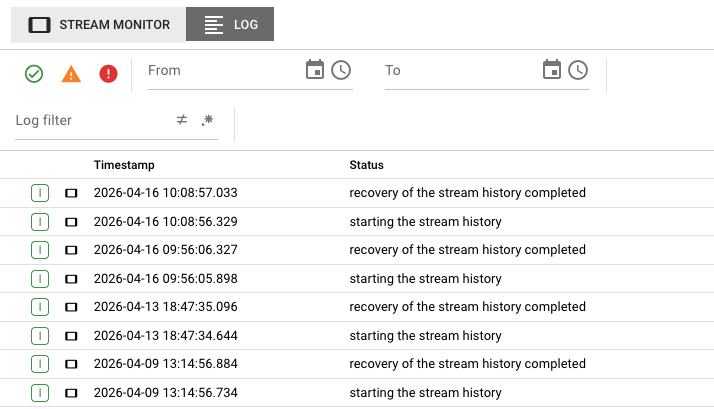Viewport: 714px width, 409px height.
Task: Click the Timestamp column header
Action: 124,165
